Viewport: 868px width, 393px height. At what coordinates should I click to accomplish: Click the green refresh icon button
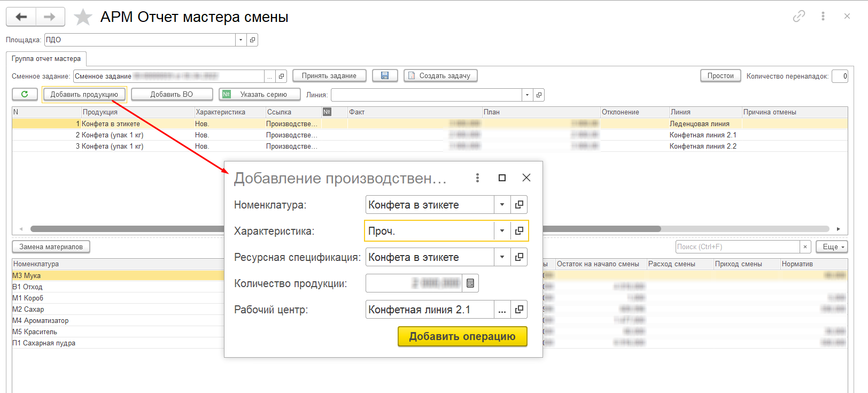pos(25,94)
